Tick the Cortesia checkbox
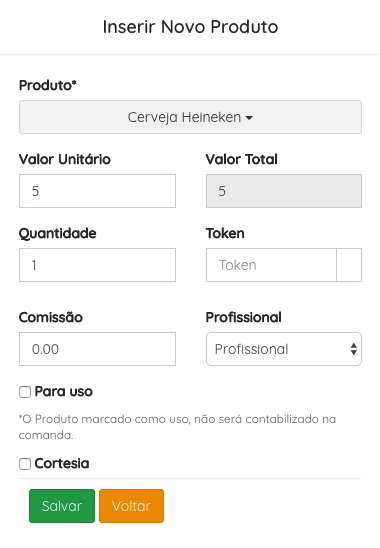Screen dimensions: 380x548 [x=25, y=464]
